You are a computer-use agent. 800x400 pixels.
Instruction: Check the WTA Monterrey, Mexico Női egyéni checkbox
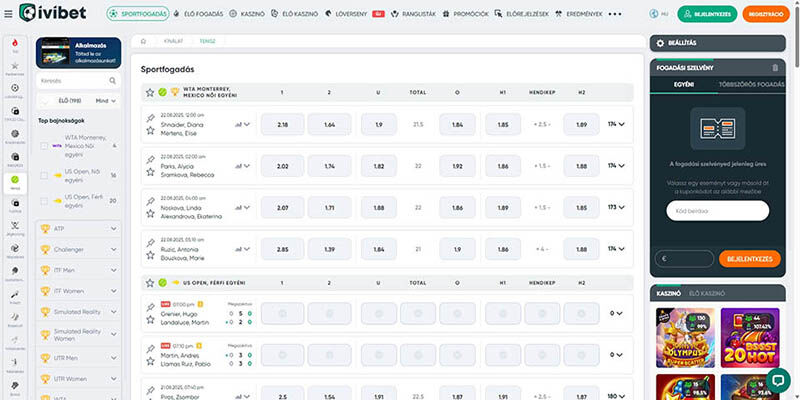coord(44,146)
